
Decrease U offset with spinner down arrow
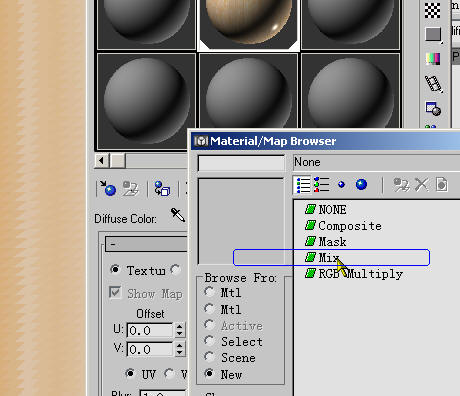click(x=180, y=334)
